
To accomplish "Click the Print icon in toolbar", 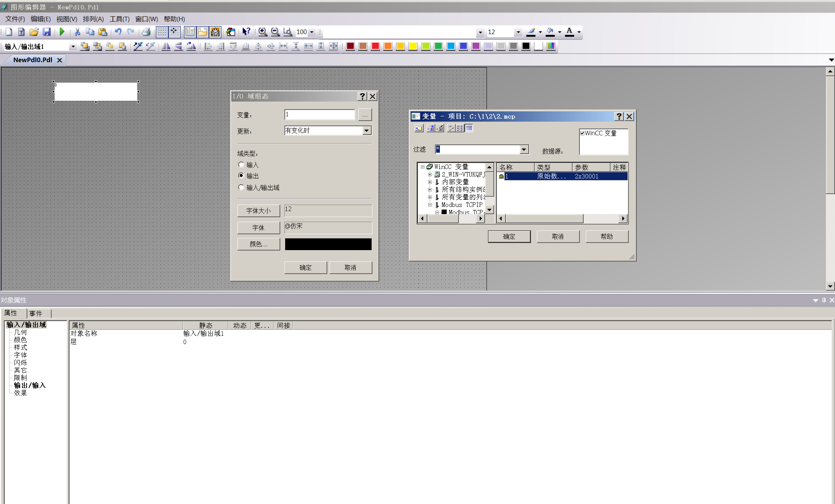I will click(146, 32).
